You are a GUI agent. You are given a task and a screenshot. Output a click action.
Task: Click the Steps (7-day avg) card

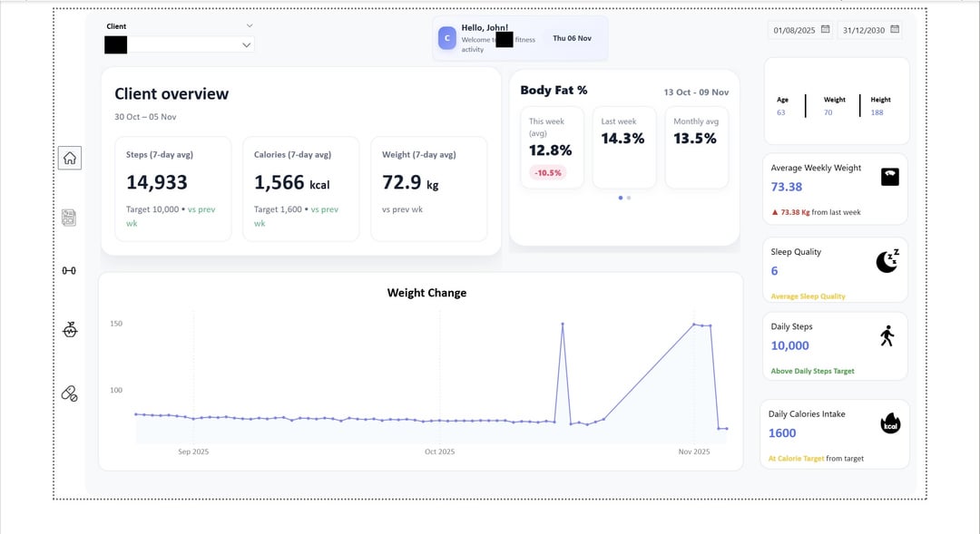[x=172, y=189]
